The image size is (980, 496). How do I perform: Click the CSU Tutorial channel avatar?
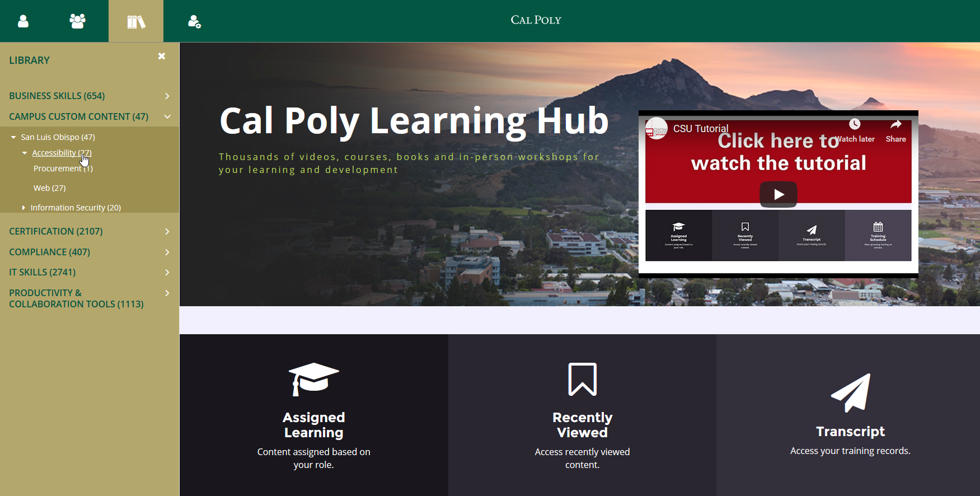[657, 129]
